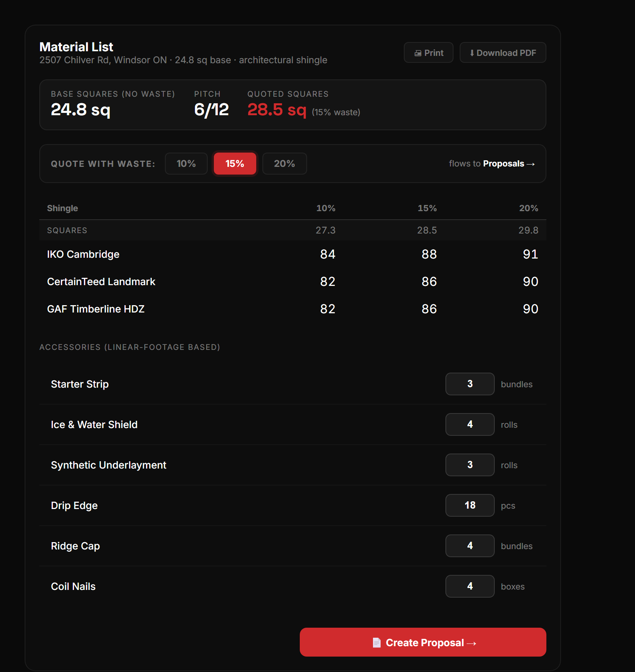Click the 10% column header
The height and width of the screenshot is (672, 635).
(x=326, y=208)
